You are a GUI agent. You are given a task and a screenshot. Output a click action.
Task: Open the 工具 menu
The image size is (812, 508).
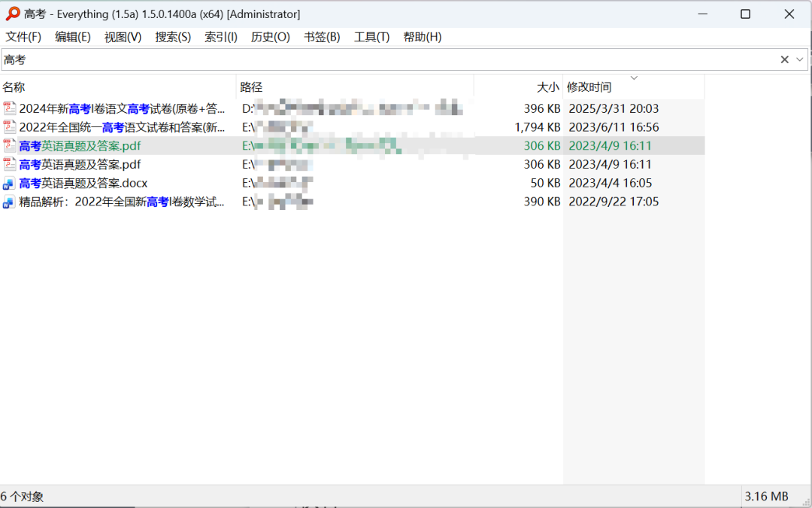point(371,37)
